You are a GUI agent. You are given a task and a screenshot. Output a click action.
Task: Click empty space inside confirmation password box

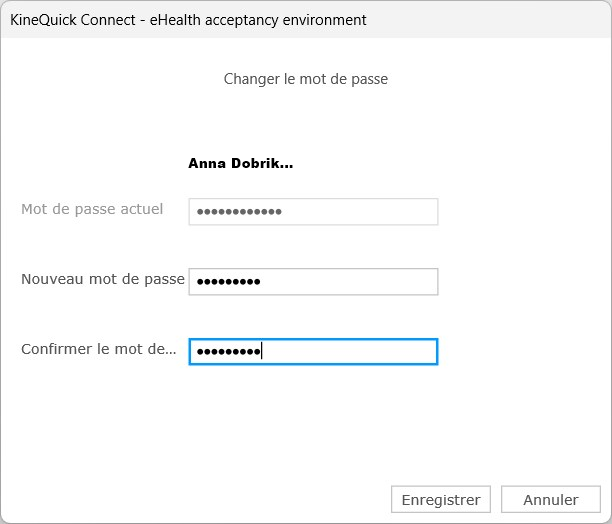pos(349,352)
